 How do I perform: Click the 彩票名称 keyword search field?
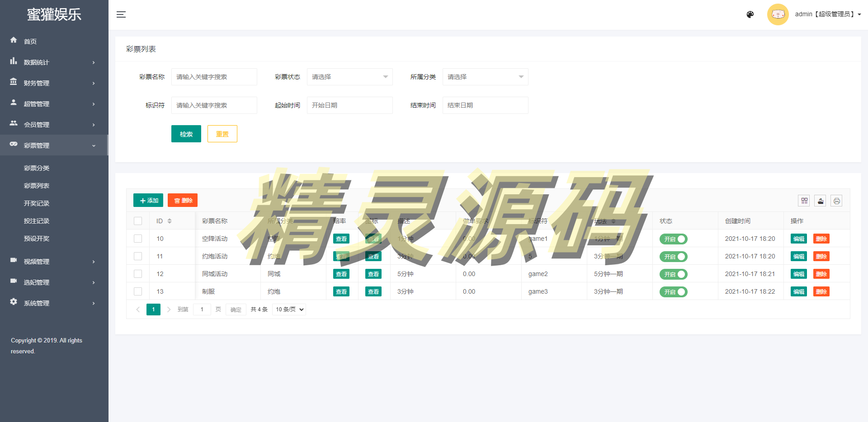[x=214, y=77]
